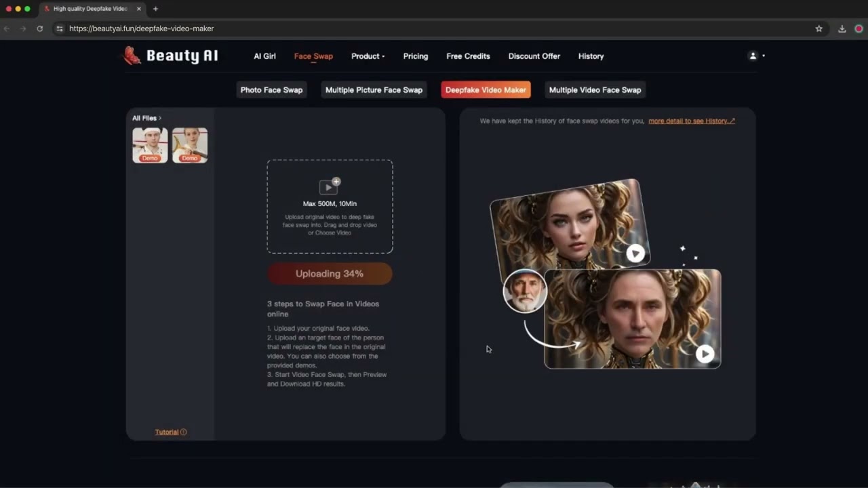Screen dimensions: 868x488
Task: Click the Uploading 34% progress button
Action: click(330, 274)
